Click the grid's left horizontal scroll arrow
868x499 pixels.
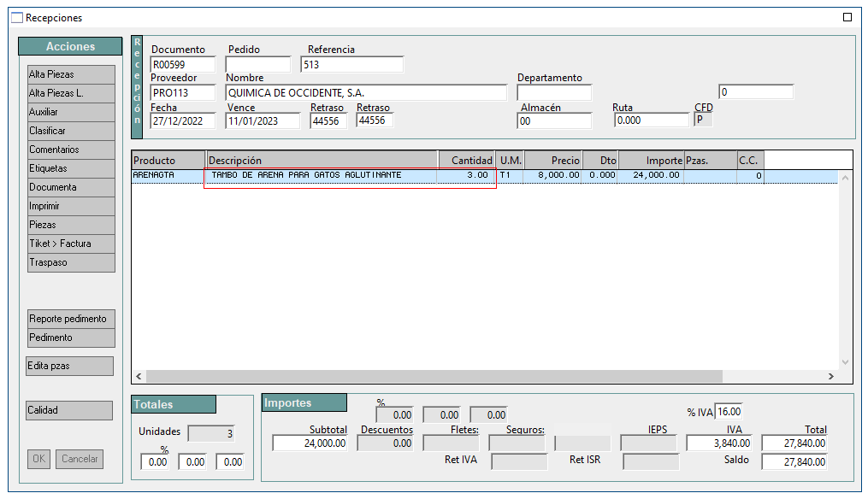pyautogui.click(x=139, y=376)
